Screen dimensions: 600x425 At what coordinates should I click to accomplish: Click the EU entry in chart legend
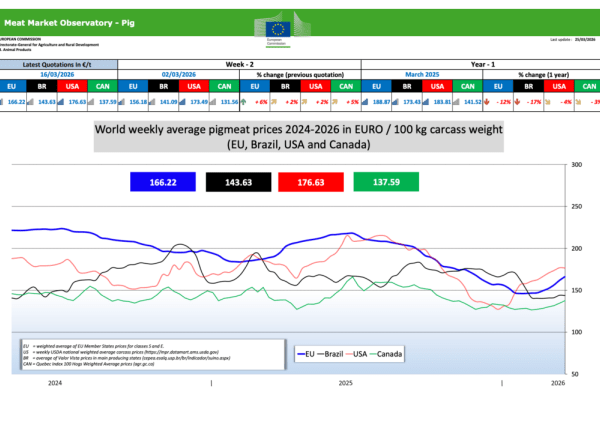coord(306,354)
